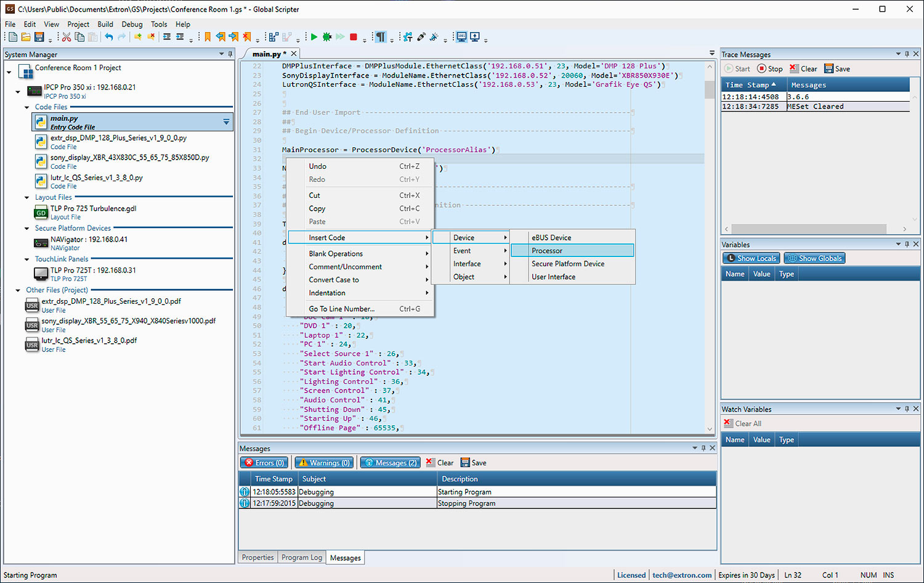Click the code editor vertical scrollbar thumb
Viewport: 924px width, 583px height.
pyautogui.click(x=710, y=89)
